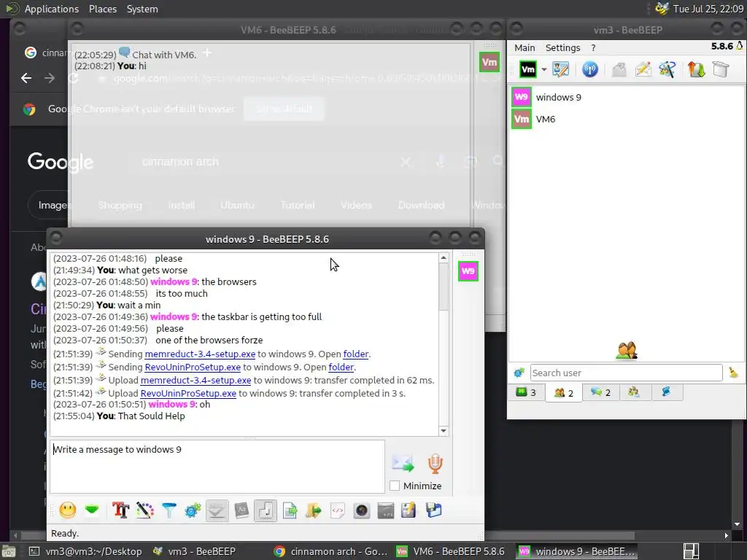Open the font color pencil palette icon

[145, 510]
